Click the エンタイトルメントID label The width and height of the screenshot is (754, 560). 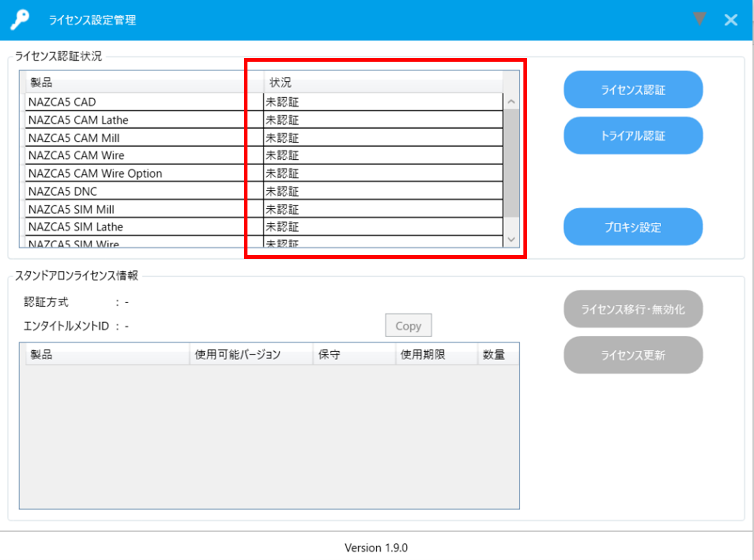66,326
